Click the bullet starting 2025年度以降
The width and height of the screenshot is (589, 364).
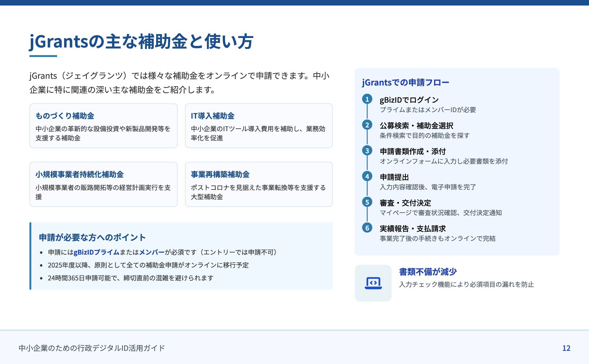coord(148,265)
